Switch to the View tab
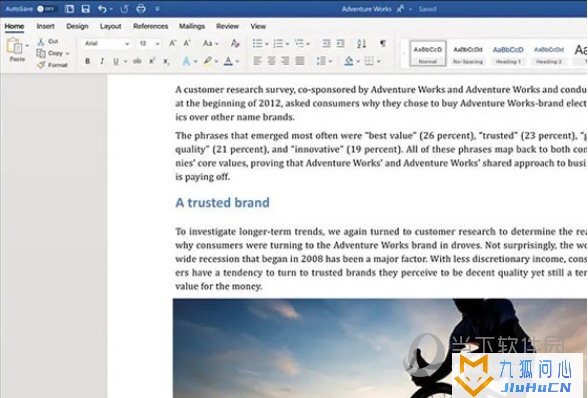Image resolution: width=588 pixels, height=398 pixels. [x=258, y=26]
